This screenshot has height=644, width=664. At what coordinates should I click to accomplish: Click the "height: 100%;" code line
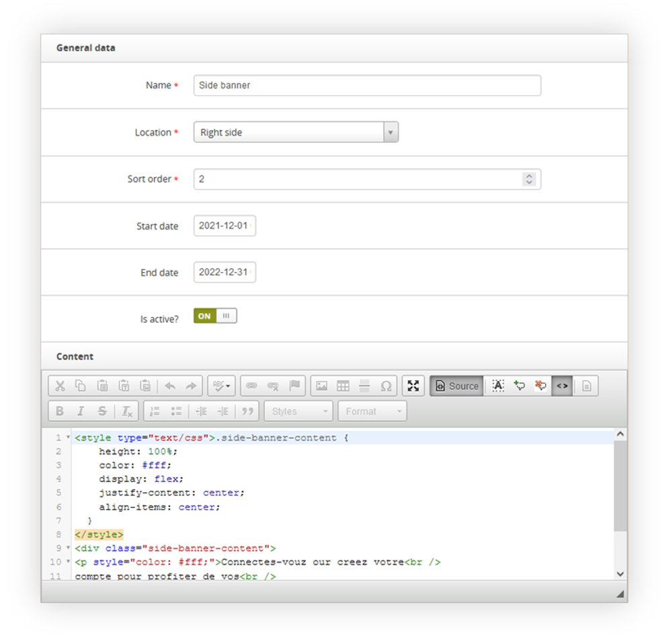pyautogui.click(x=138, y=452)
